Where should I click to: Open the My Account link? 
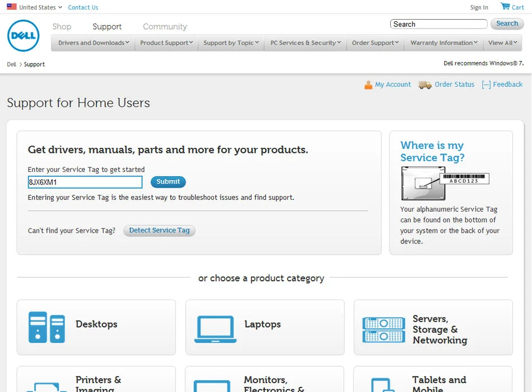tap(393, 85)
